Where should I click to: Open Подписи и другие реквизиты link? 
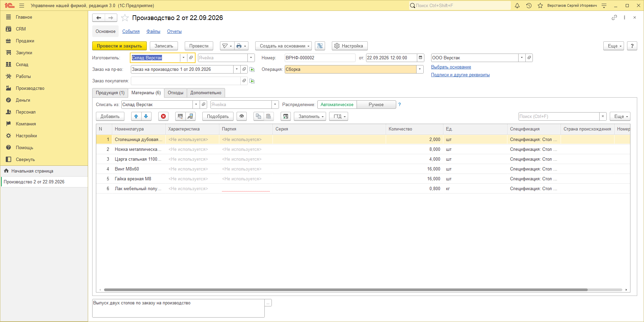coord(460,75)
